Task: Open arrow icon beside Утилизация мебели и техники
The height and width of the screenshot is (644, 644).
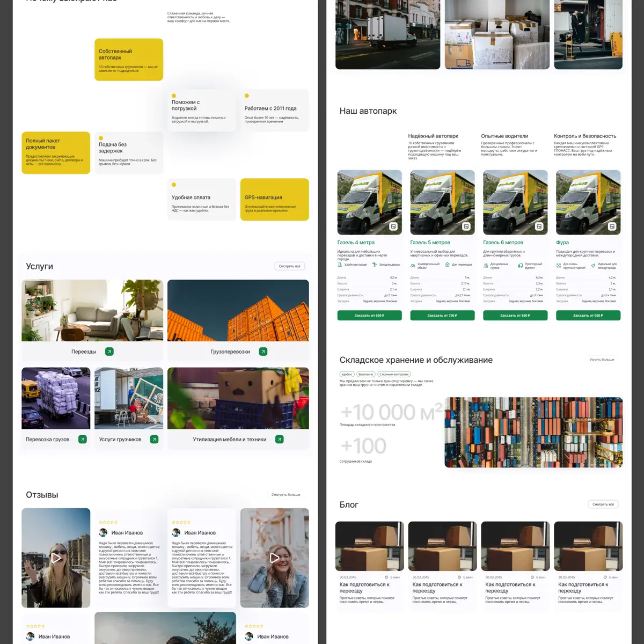Action: pos(279,439)
